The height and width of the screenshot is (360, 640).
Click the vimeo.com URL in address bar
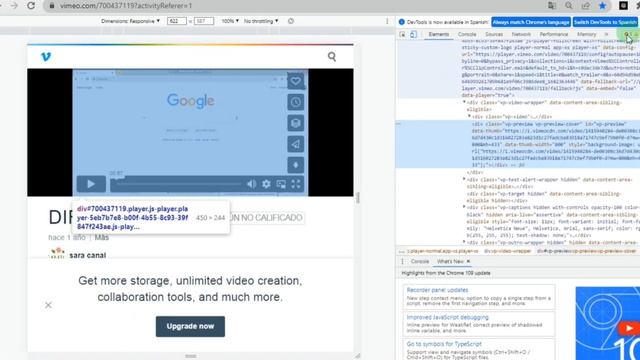tap(126, 6)
